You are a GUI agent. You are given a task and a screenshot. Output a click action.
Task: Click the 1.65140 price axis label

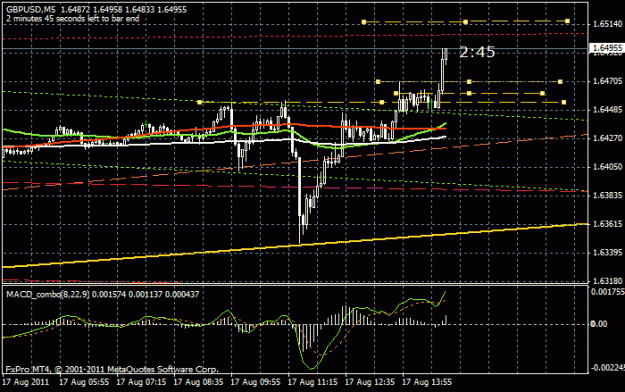pos(607,24)
